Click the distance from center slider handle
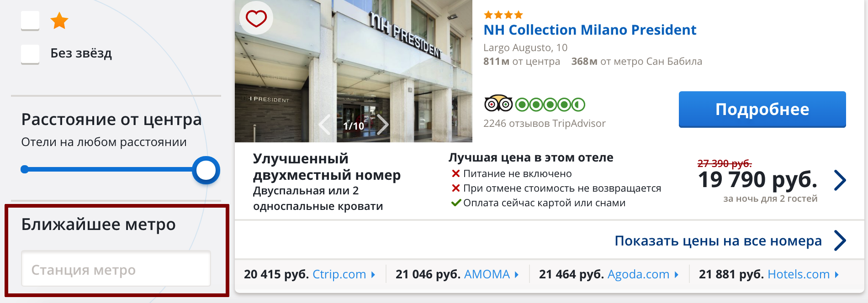The width and height of the screenshot is (868, 303). pos(206,170)
